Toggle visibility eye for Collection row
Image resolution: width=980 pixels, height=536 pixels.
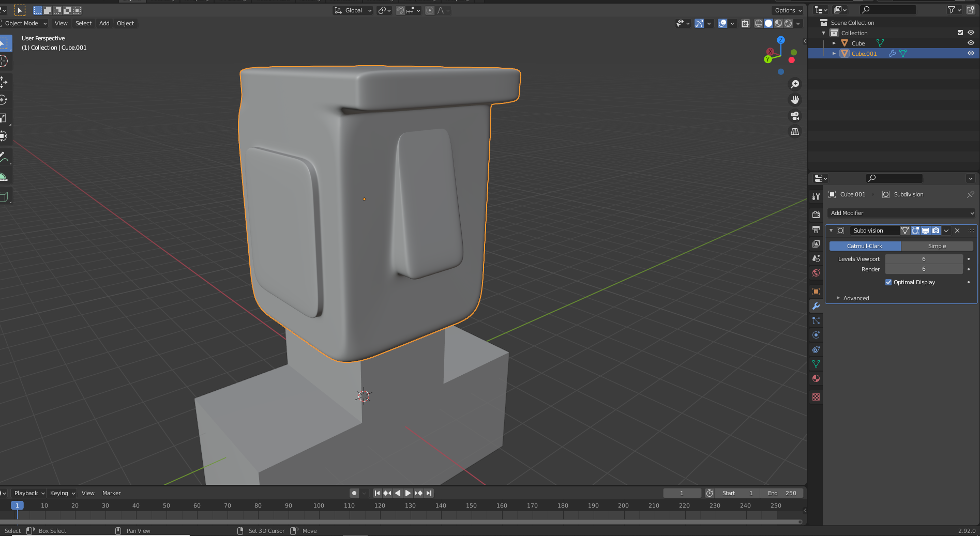(971, 33)
